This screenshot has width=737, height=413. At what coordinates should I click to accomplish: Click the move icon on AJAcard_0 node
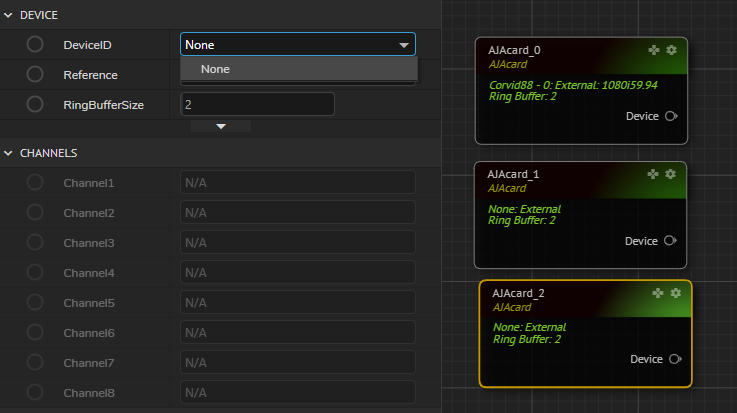click(653, 49)
